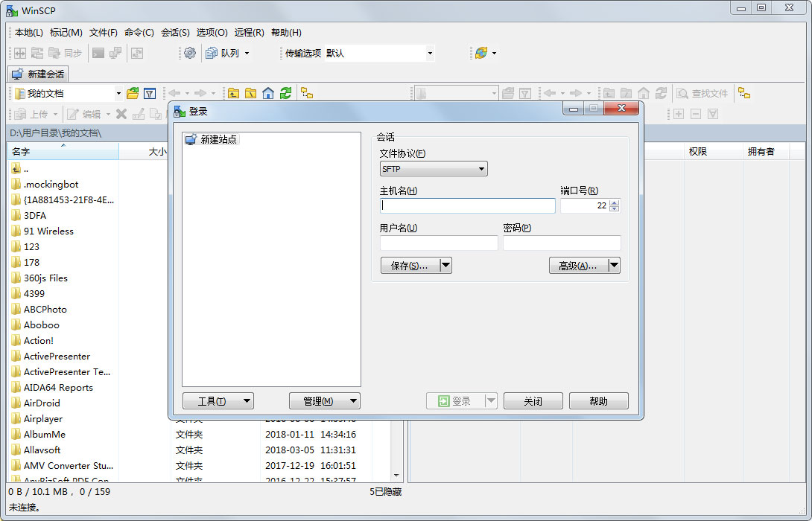Increase port number with up spinner

(614, 202)
